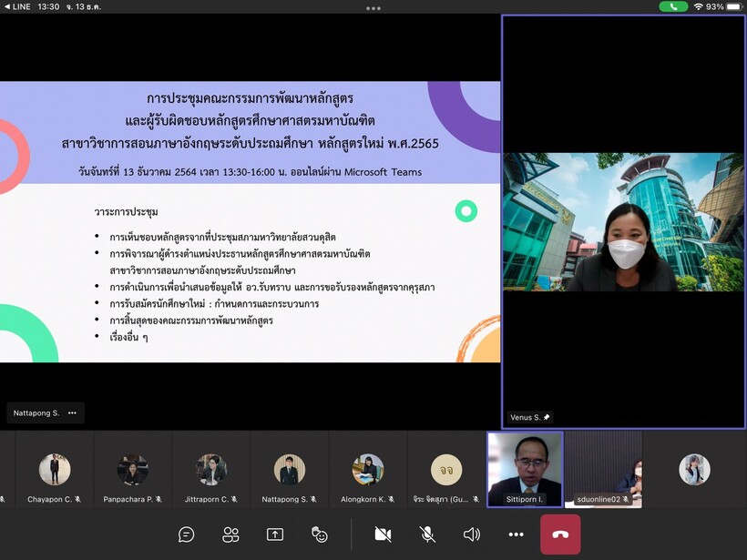
Task: Expand the top-center three-dot handle
Action: tap(373, 7)
